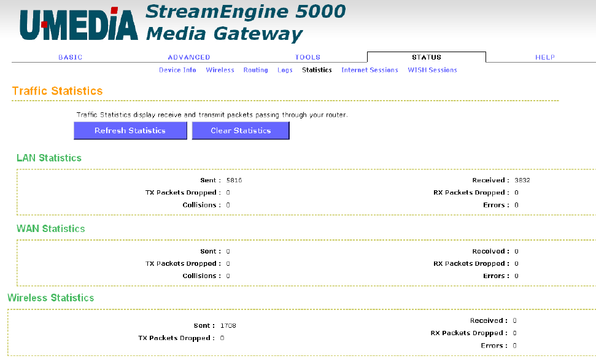This screenshot has width=596, height=364.
Task: Click the LAN Errors label
Action: coord(496,205)
